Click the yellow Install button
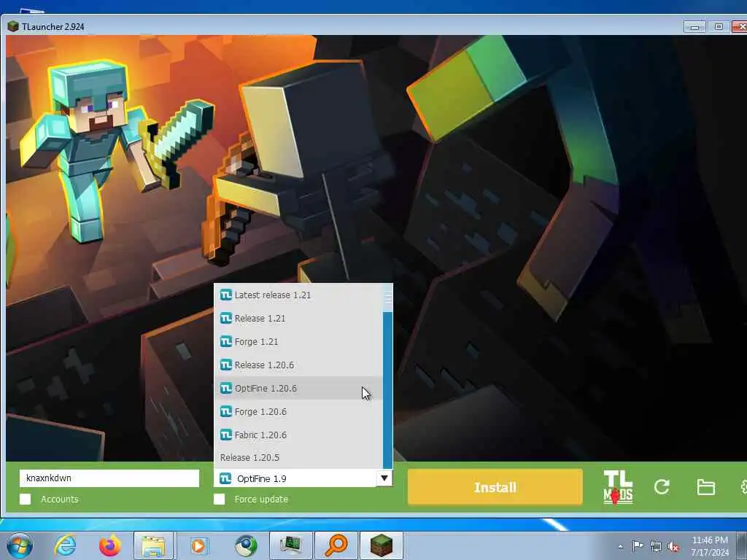 (x=495, y=487)
